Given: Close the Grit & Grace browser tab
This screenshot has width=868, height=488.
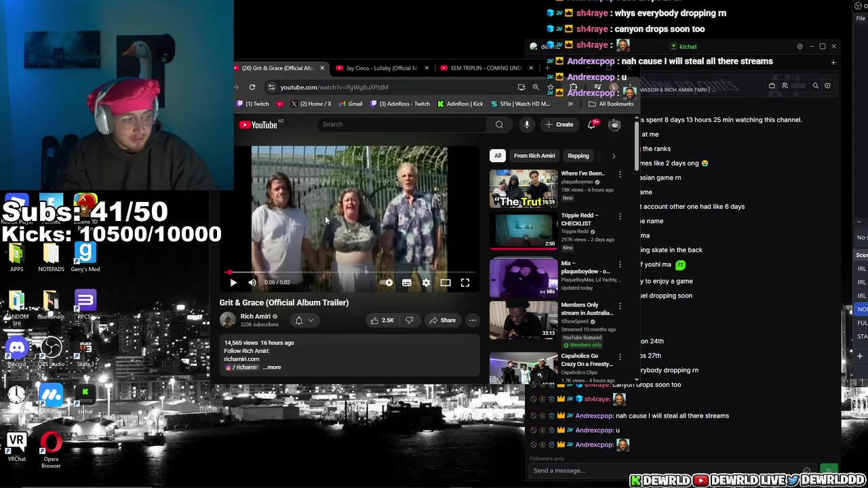Looking at the screenshot, I should click(x=322, y=68).
